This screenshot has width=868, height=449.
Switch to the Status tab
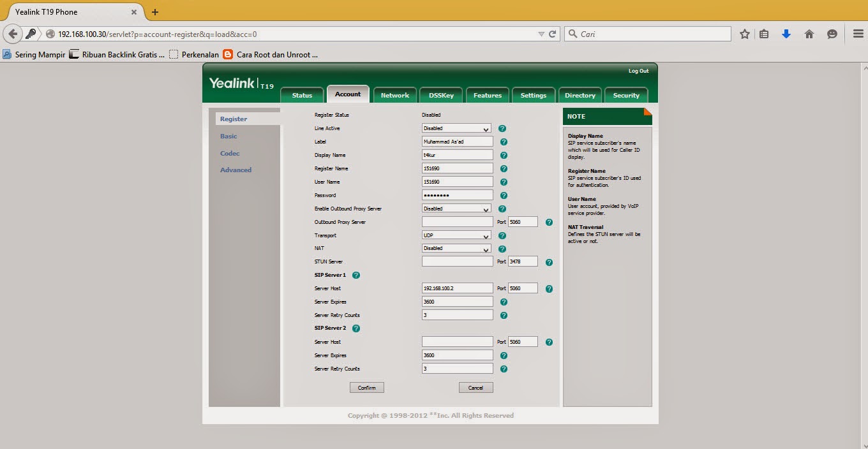pyautogui.click(x=302, y=95)
